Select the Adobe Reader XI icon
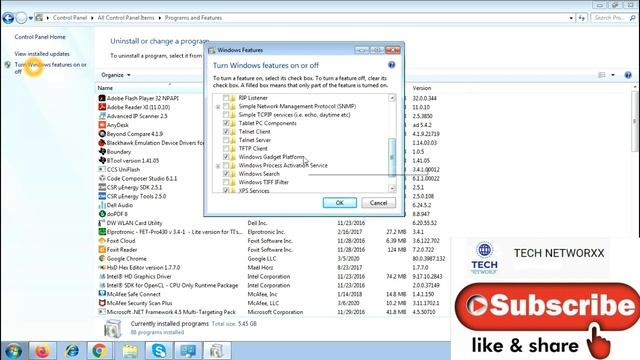Viewport: 640px width, 360px height. (102, 107)
